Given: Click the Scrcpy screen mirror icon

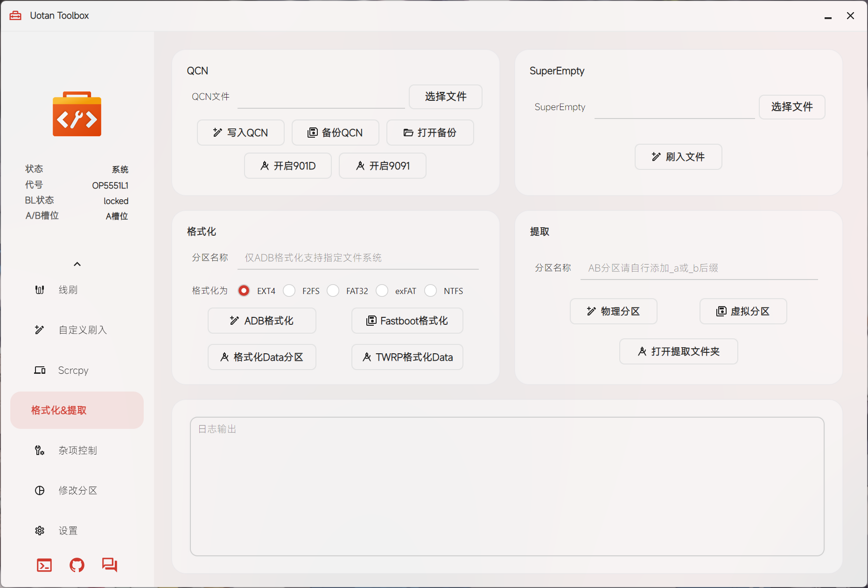Looking at the screenshot, I should pyautogui.click(x=40, y=370).
